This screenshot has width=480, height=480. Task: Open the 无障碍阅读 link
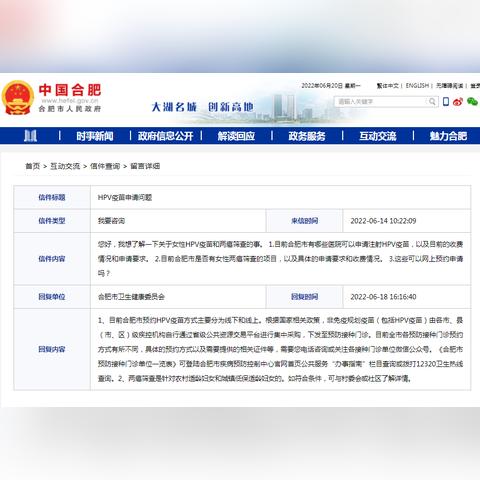tap(450, 86)
